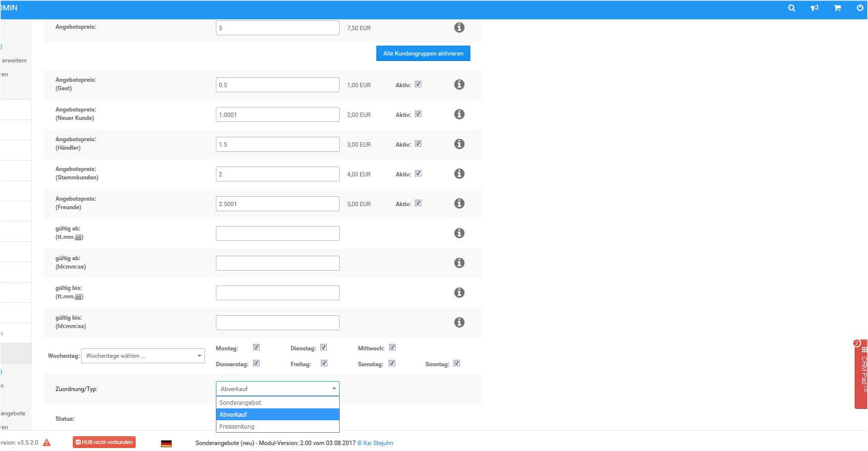Click the search icon in top bar
This screenshot has width=868, height=451.
[791, 8]
